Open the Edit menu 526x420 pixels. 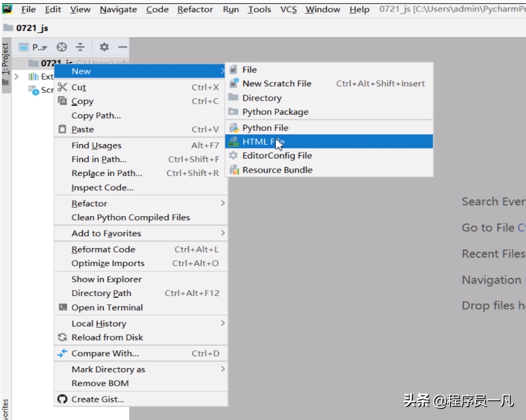[53, 9]
